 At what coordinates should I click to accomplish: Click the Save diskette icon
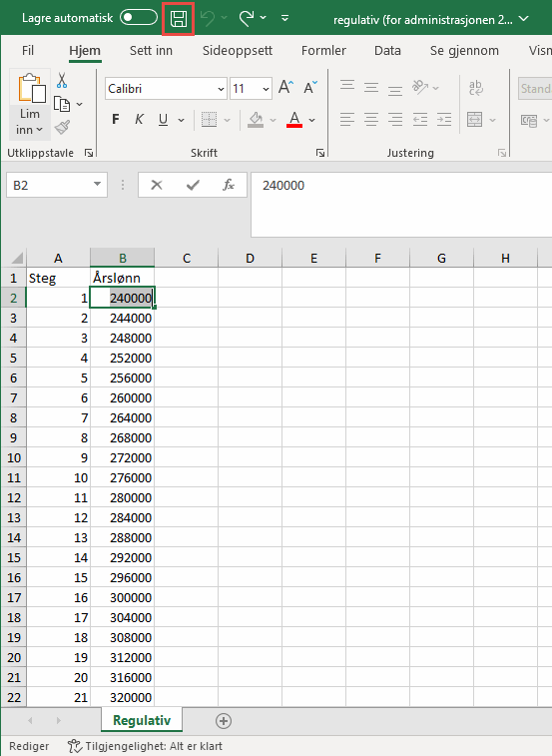pos(179,19)
